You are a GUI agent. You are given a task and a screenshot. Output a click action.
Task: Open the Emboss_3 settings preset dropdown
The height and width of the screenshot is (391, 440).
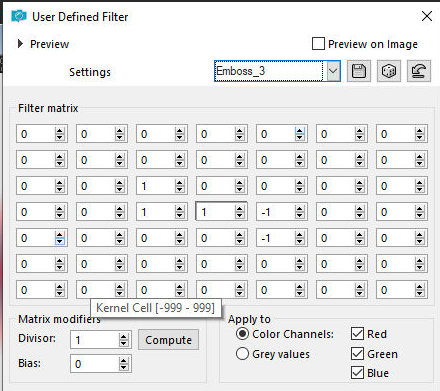point(333,71)
